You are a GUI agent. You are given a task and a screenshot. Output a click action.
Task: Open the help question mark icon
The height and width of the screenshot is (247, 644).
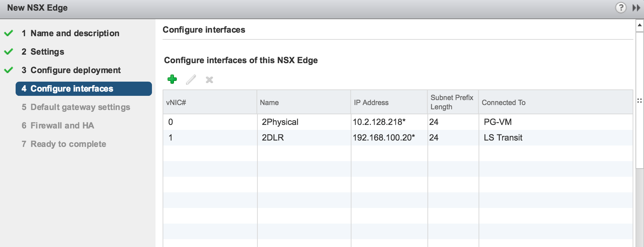click(621, 7)
